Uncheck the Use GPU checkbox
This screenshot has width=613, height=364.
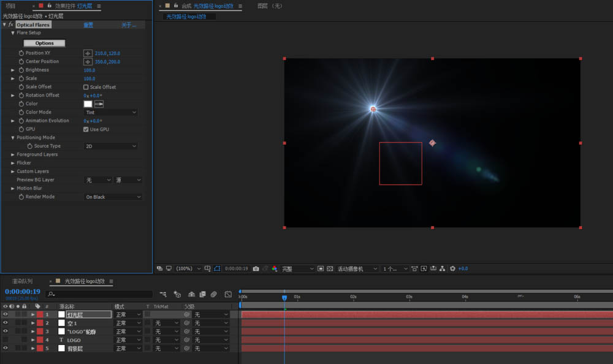point(86,129)
